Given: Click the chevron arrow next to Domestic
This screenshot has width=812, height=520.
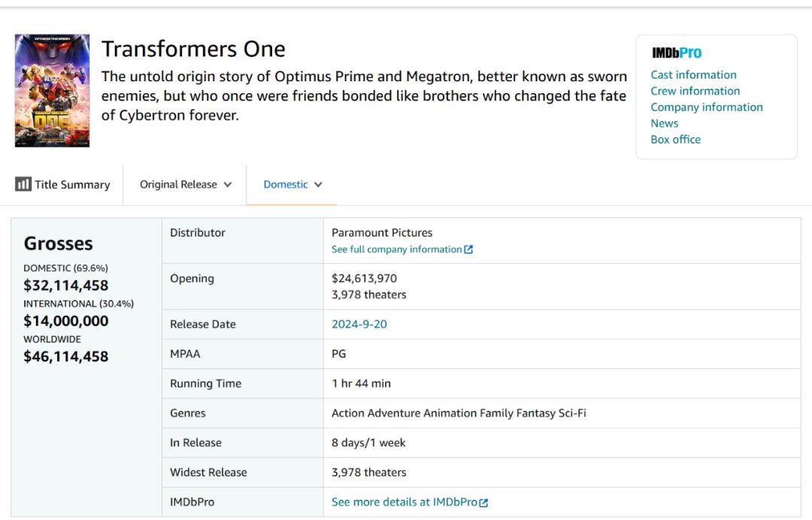Looking at the screenshot, I should (318, 185).
